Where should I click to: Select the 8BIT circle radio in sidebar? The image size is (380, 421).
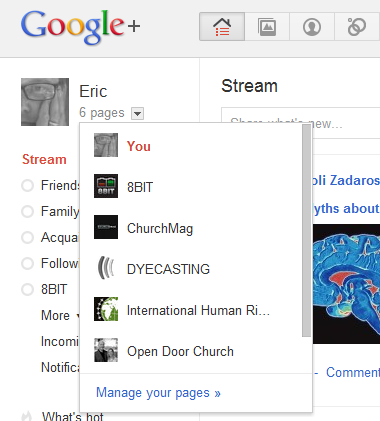click(x=27, y=289)
